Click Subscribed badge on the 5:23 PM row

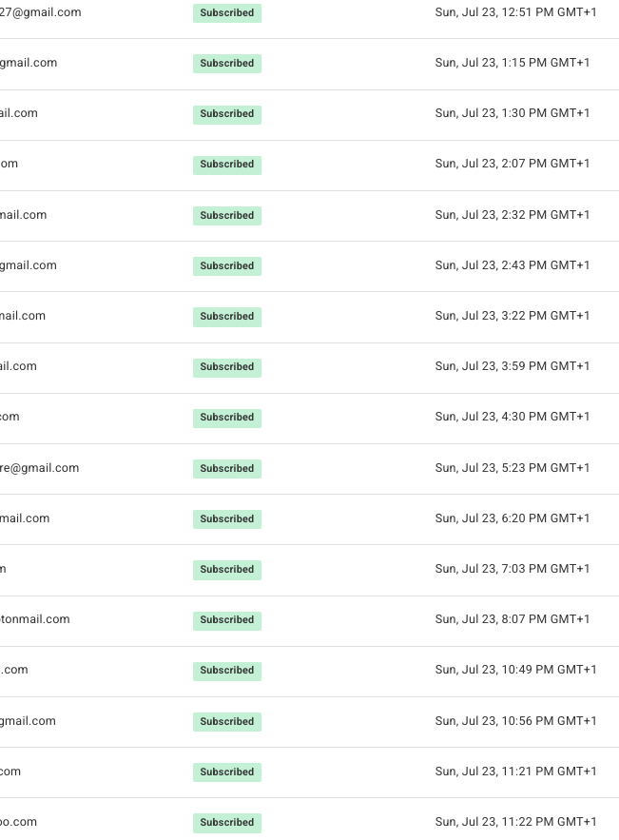(x=227, y=468)
